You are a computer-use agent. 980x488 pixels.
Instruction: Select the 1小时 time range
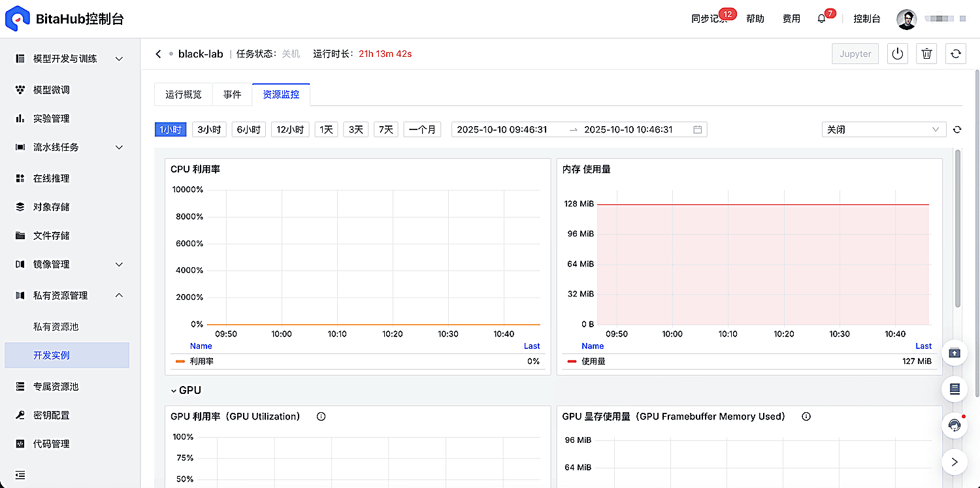[171, 129]
